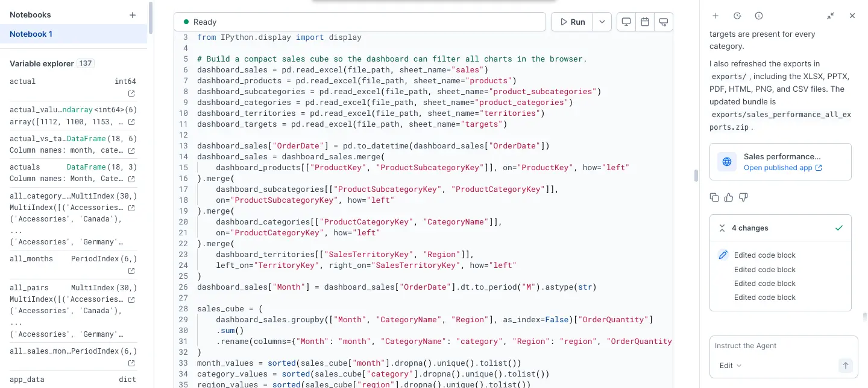Open the Run options dropdown arrow
Viewport: 868px width, 388px height.
602,22
